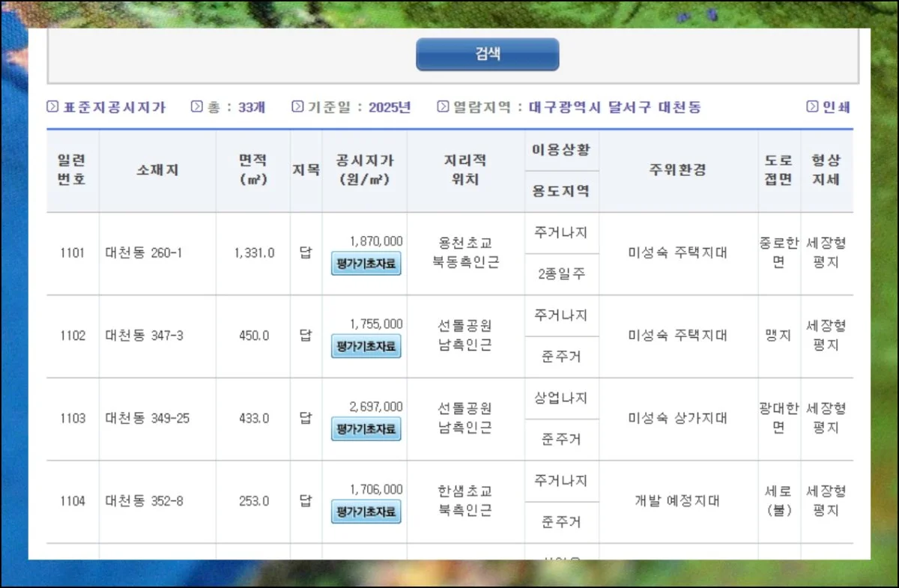The height and width of the screenshot is (588, 899).
Task: Click the 개발 예정지대 environment cell
Action: [x=677, y=501]
